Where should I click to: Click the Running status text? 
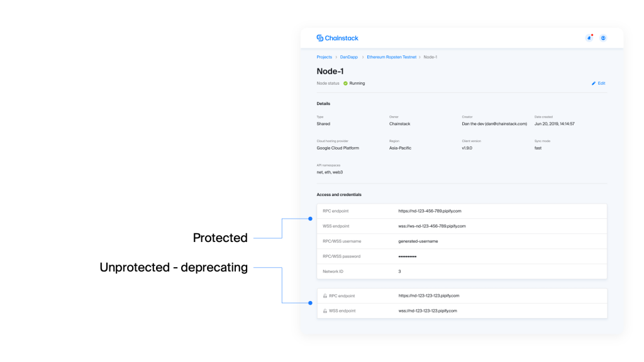pos(357,84)
